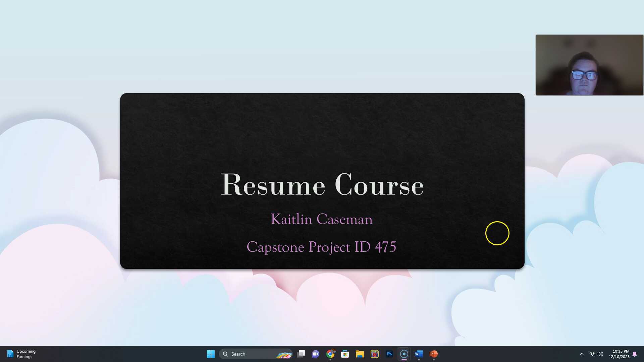Expand hidden system tray icons
The width and height of the screenshot is (644, 362).
pyautogui.click(x=582, y=354)
